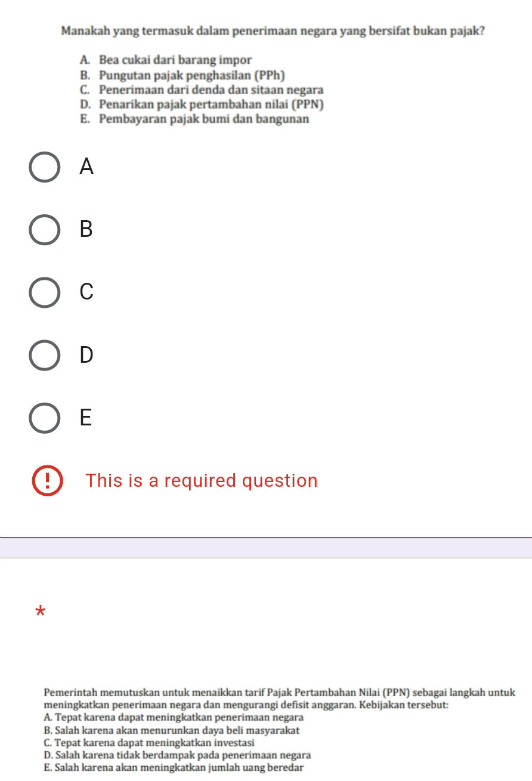Screen dimensions: 532x781
Task: Select radio button for answer A
Action: click(x=45, y=167)
